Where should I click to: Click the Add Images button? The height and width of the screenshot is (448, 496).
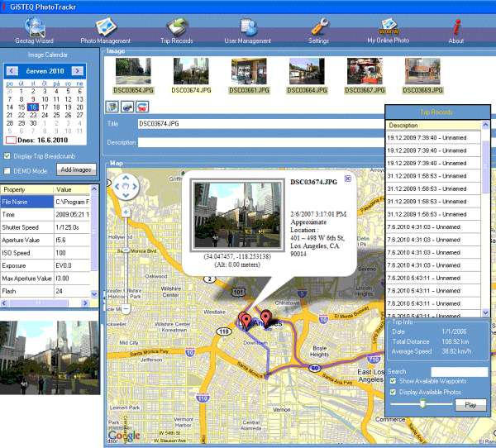coord(76,169)
